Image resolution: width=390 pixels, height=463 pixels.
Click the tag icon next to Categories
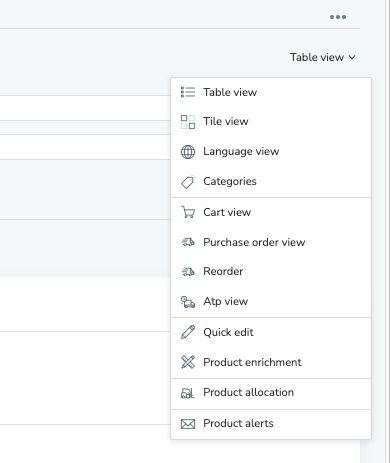tap(188, 182)
